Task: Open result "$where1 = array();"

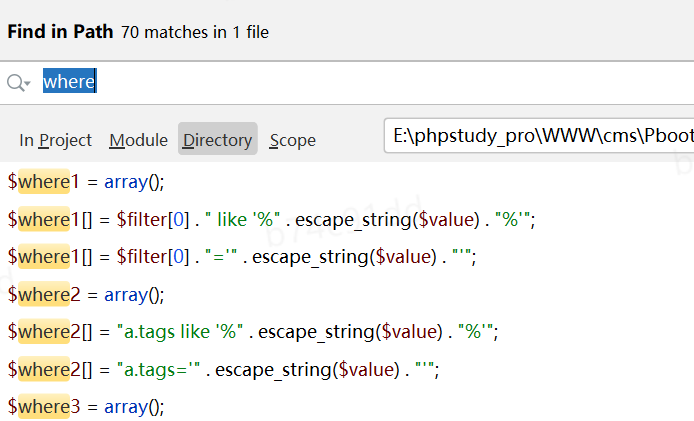Action: pos(86,182)
